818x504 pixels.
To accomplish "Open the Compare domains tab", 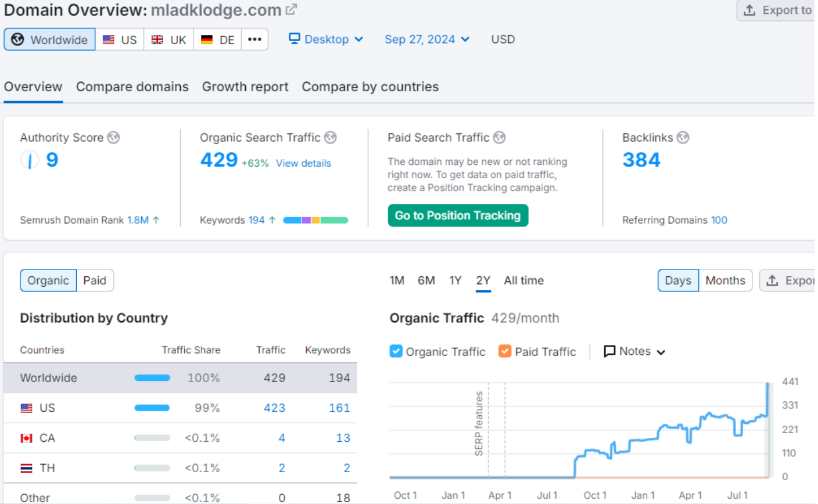I will pyautogui.click(x=132, y=87).
